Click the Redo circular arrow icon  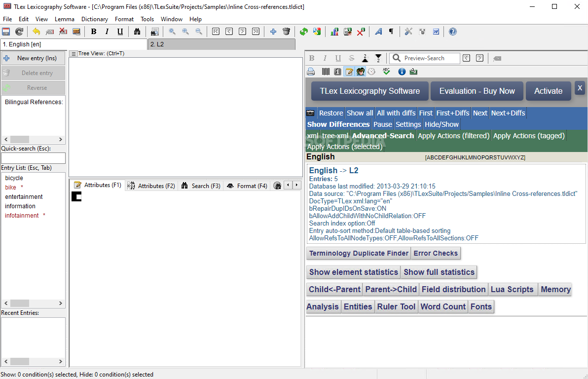click(x=19, y=32)
